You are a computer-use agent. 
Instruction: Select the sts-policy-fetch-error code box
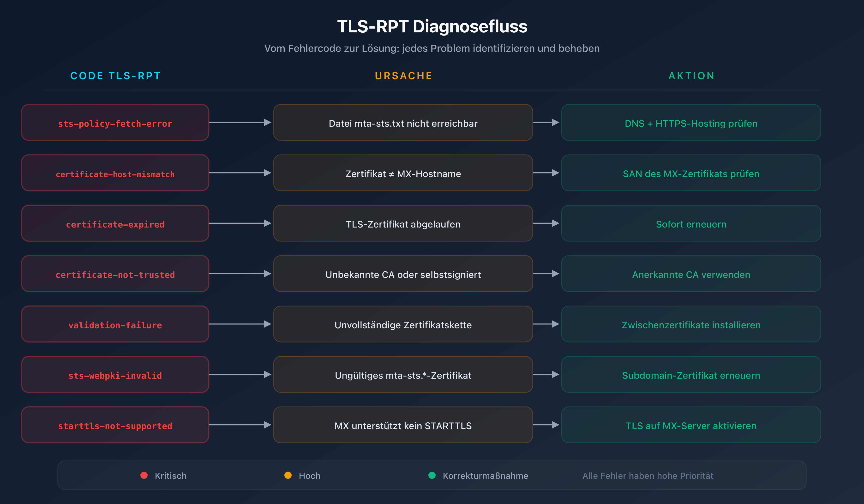pos(115,123)
